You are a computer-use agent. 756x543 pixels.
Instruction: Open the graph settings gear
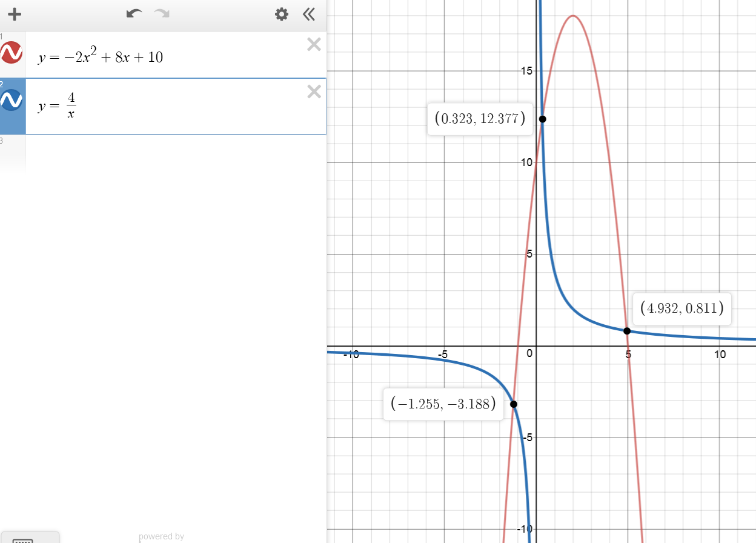282,15
